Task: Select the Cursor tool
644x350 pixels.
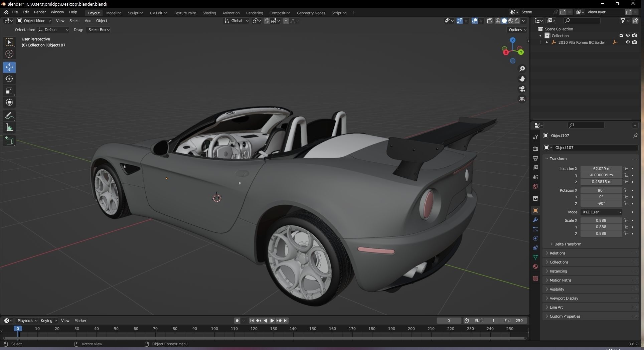Action: (x=9, y=54)
